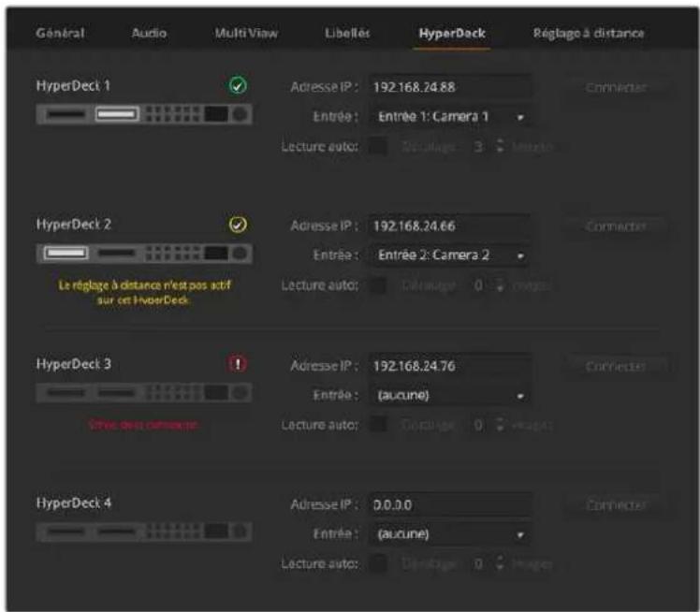
Task: Click Connecter button for HyperDeck 4
Action: [616, 505]
